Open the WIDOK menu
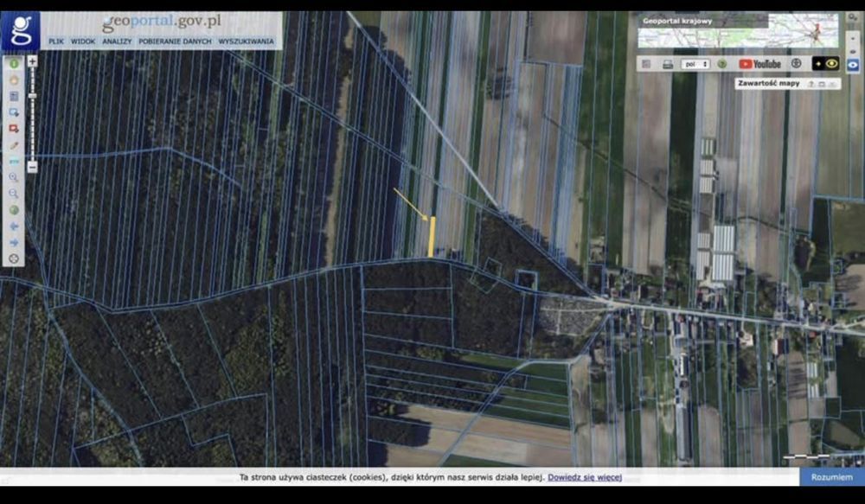Image resolution: width=865 pixels, height=504 pixels. [83, 41]
